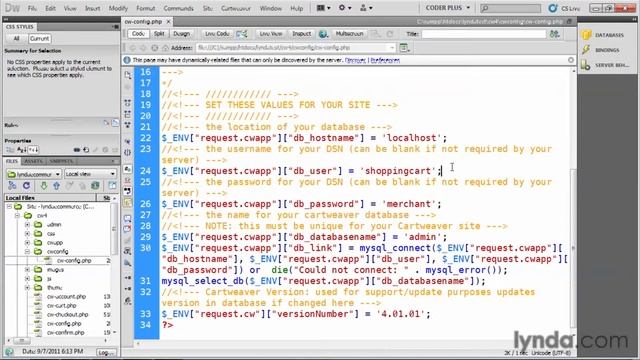
Task: Open the Databases panel
Action: 604,35
